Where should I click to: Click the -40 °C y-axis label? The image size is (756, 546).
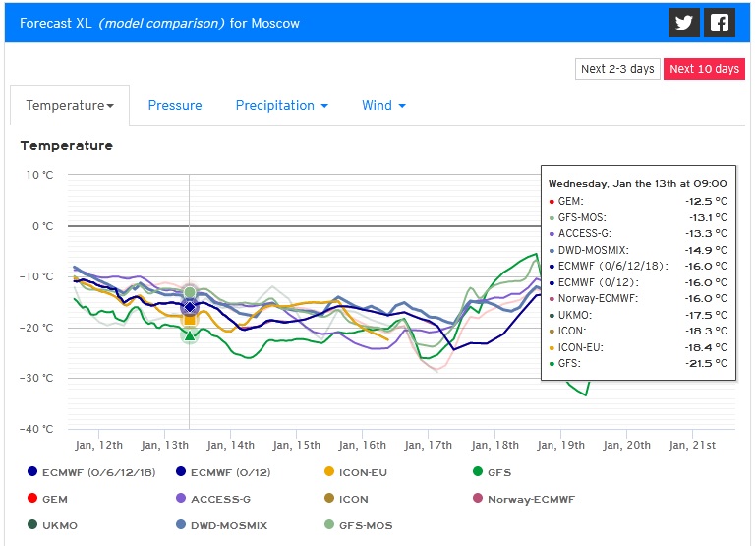pyautogui.click(x=36, y=429)
